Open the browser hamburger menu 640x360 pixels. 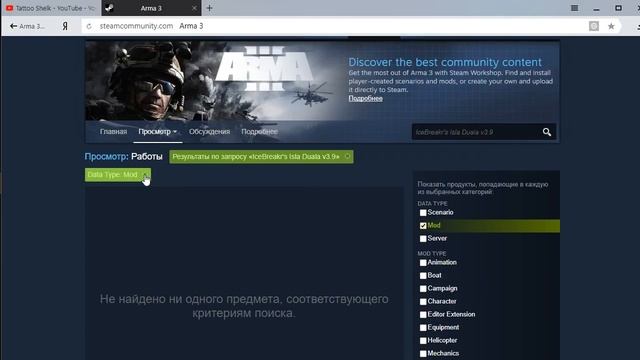574,8
